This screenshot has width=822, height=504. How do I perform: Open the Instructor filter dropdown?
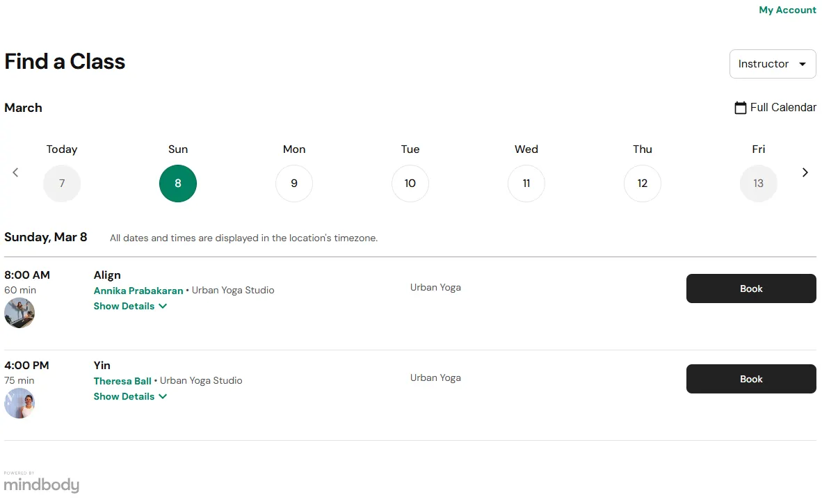coord(772,64)
